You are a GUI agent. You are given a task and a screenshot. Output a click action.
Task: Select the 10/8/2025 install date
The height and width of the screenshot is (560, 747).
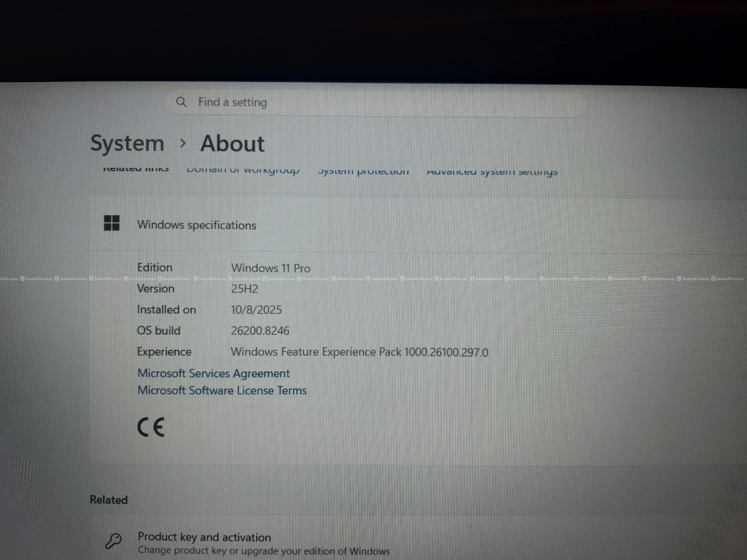pos(256,310)
